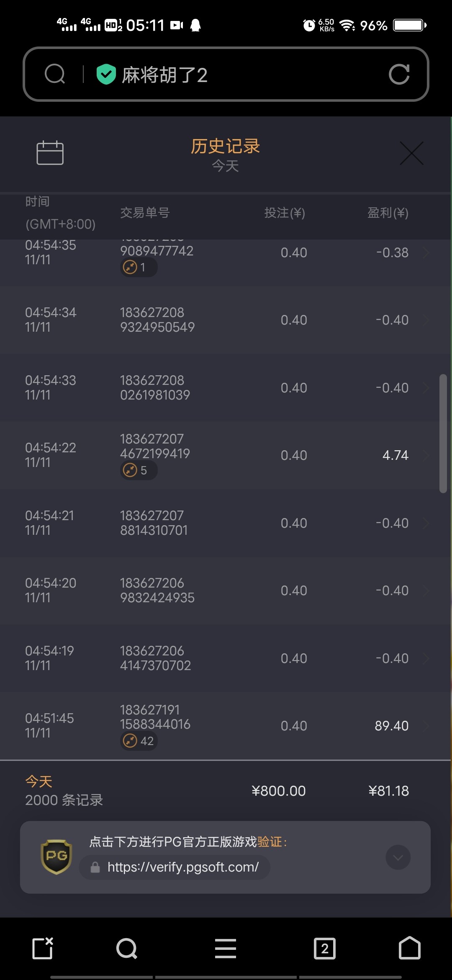The height and width of the screenshot is (980, 452).
Task: Open the browser hamburger menu
Action: coord(226,949)
